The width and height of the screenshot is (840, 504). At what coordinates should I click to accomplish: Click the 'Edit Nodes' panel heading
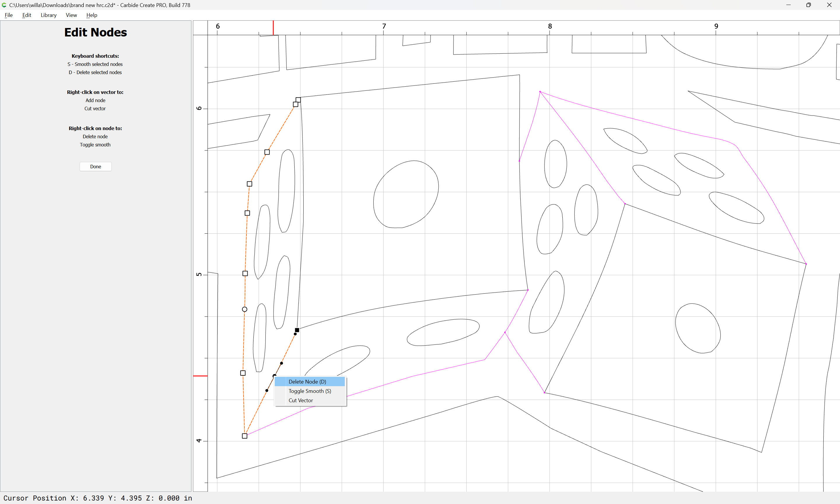coord(95,32)
